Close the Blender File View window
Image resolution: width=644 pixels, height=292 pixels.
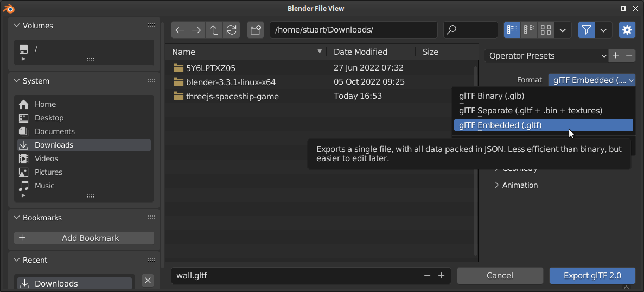click(x=635, y=8)
